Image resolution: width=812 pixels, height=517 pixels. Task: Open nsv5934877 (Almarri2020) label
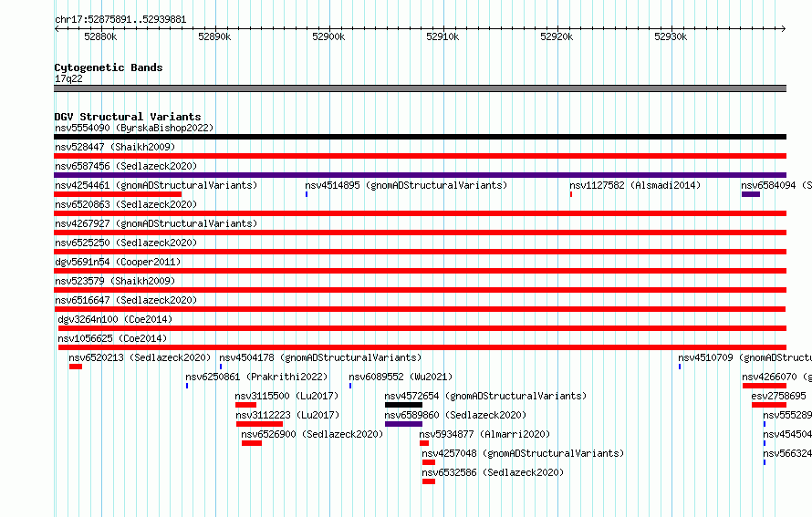484,434
